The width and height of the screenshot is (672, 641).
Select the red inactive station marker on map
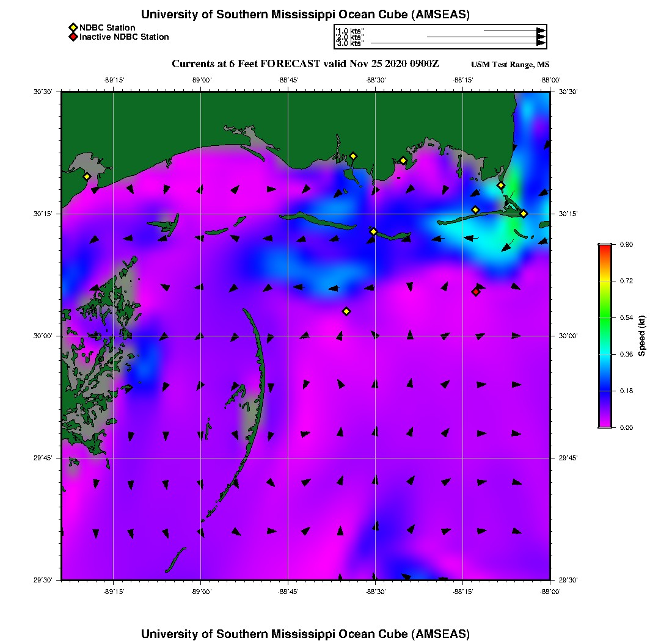[476, 292]
